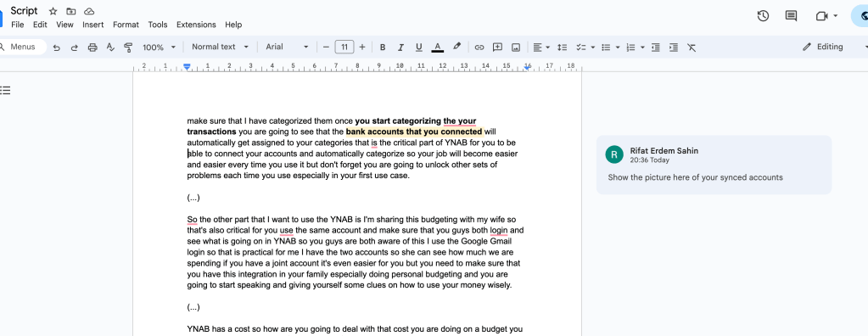
Task: Open the text alignment dropdown
Action: [541, 48]
